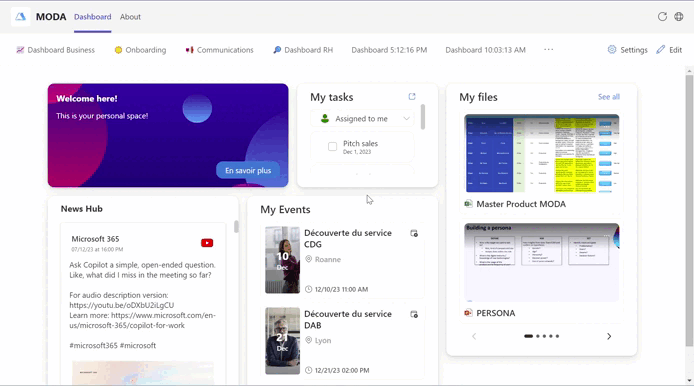Image resolution: width=694 pixels, height=386 pixels.
Task: Click the Dashboard RH tab icon
Action: point(277,50)
